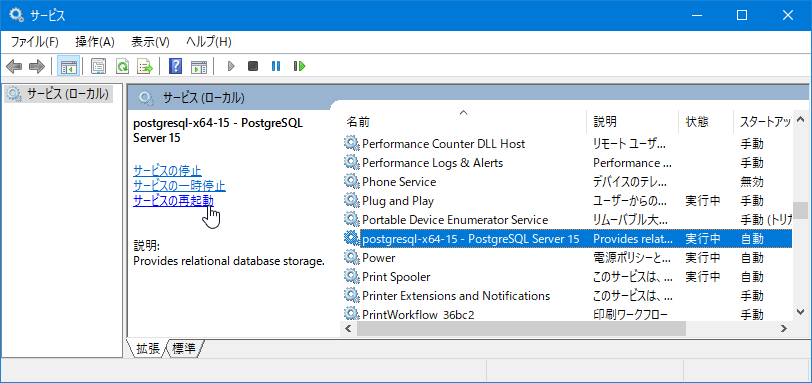Click the Export list toolbar icon
This screenshot has width=812, height=383.
pyautogui.click(x=146, y=66)
